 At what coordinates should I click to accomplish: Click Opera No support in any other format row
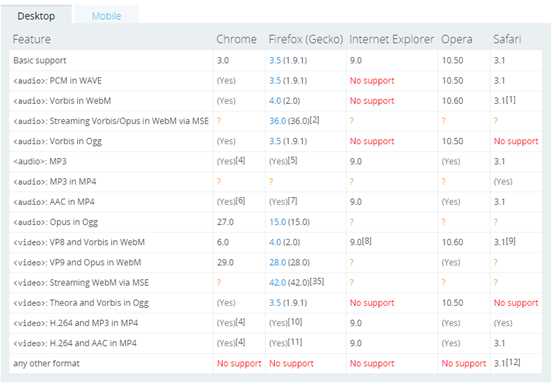(x=464, y=363)
